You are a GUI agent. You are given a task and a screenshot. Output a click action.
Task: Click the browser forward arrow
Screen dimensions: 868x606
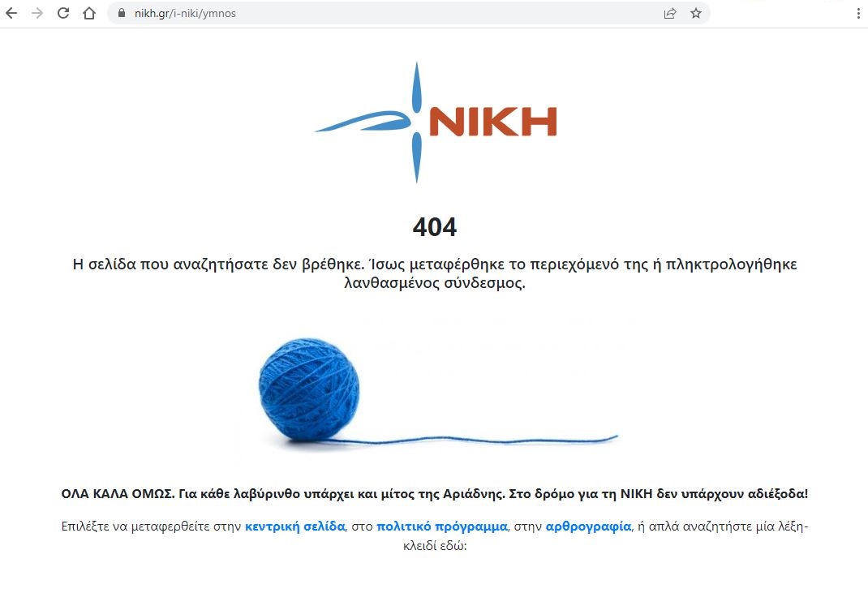coord(37,13)
